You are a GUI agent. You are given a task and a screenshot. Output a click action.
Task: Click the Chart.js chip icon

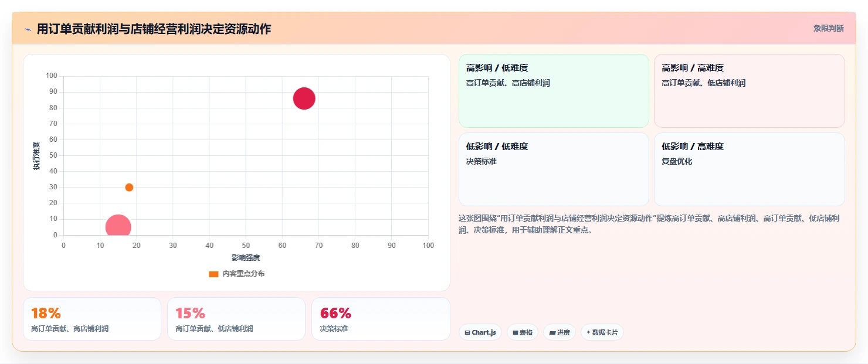click(x=467, y=332)
